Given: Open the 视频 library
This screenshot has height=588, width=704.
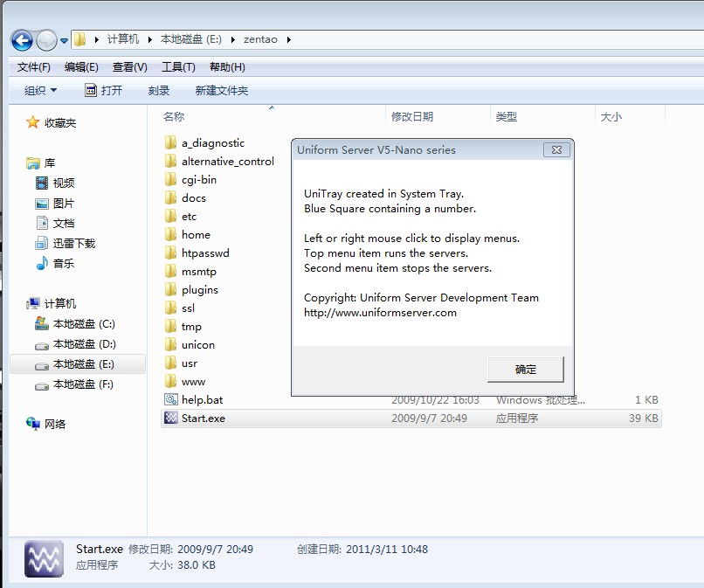Looking at the screenshot, I should pos(55,183).
